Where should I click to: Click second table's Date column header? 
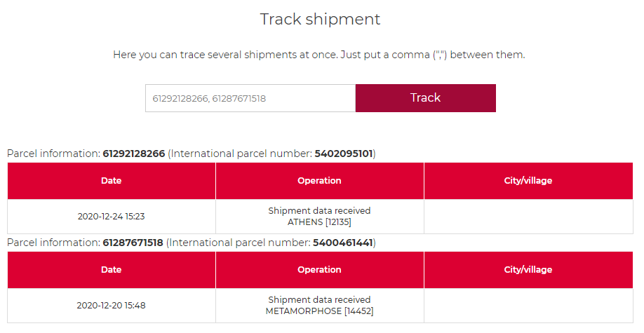[112, 270]
